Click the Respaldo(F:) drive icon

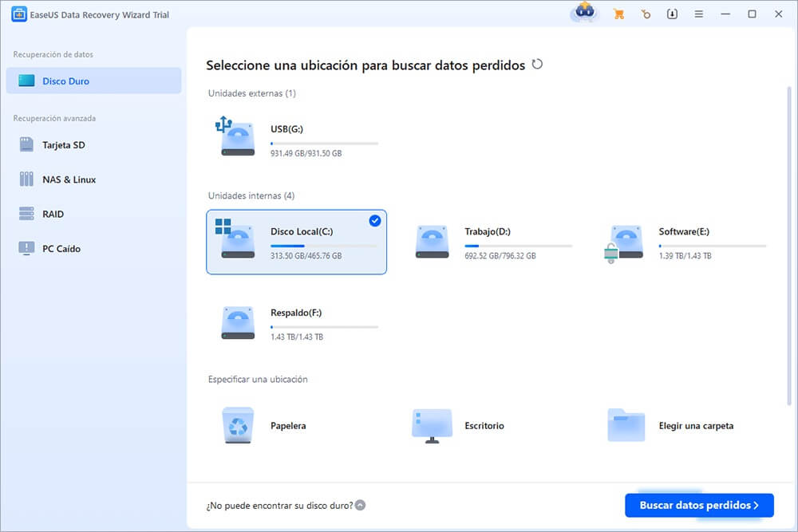click(238, 322)
